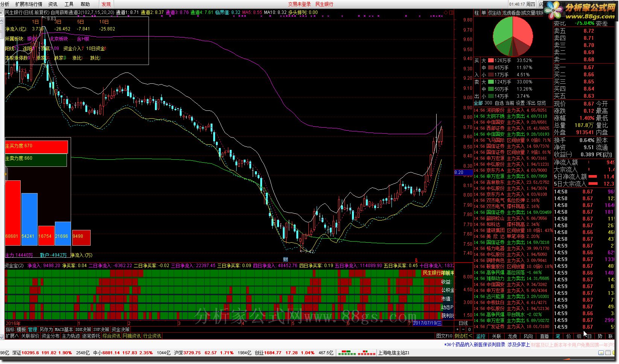Open the 主力轨迹 tab

pyautogui.click(x=71, y=336)
